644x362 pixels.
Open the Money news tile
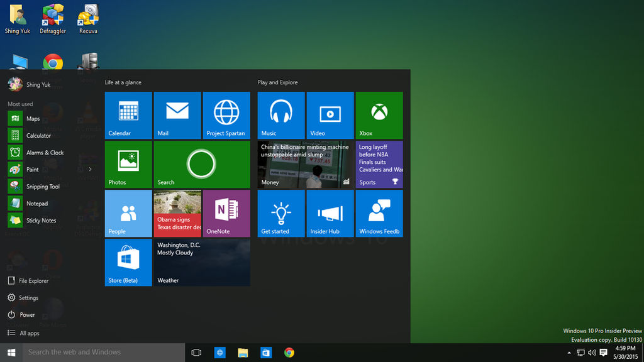click(x=306, y=165)
